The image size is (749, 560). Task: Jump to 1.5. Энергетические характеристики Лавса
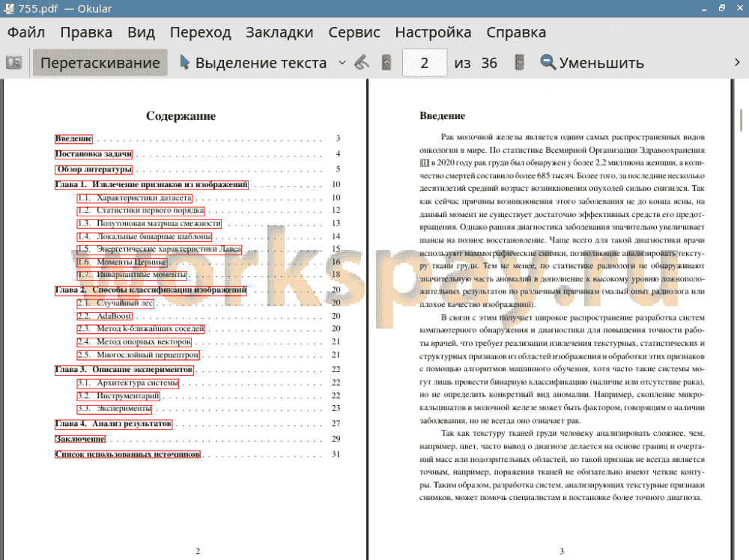tap(160, 249)
